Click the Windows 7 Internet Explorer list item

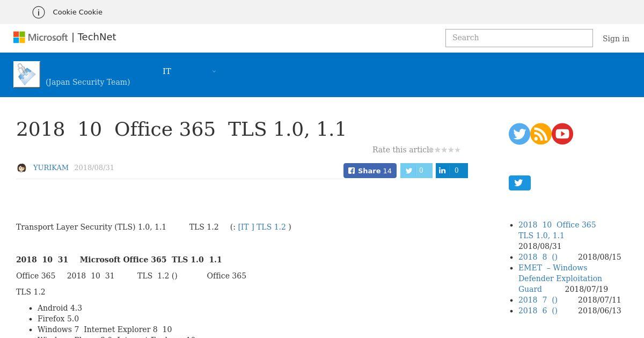click(x=105, y=329)
